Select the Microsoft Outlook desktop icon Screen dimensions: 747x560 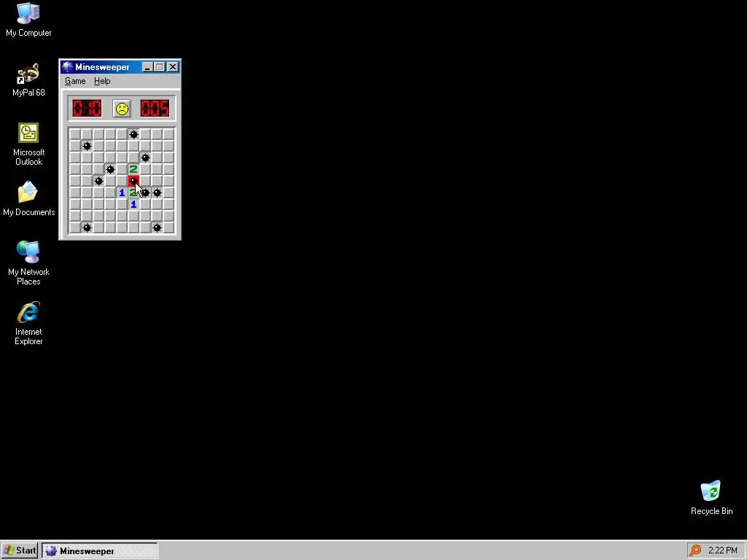pos(28,144)
